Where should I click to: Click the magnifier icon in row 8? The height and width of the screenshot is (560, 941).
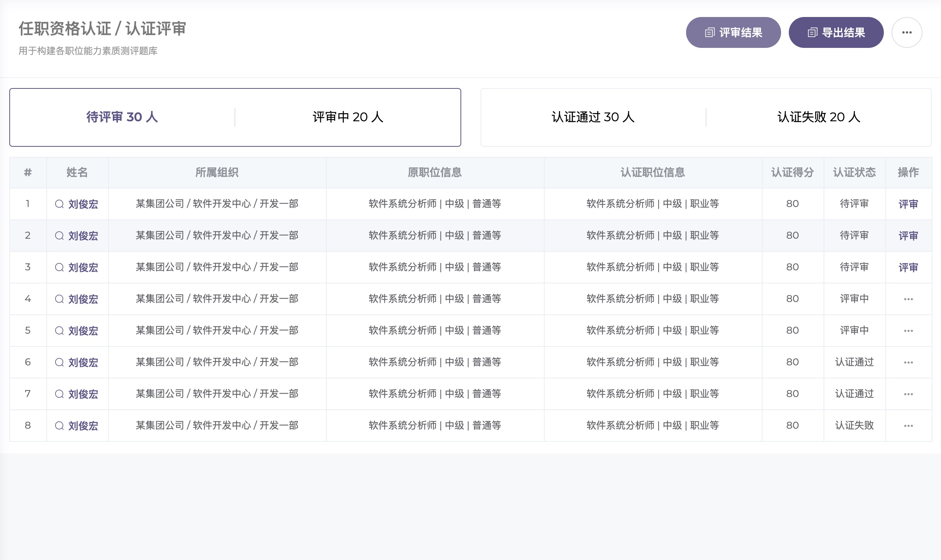pos(59,426)
